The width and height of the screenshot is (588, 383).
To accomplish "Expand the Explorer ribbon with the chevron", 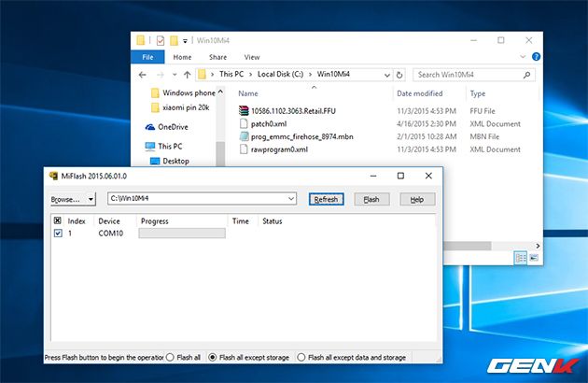I will pos(523,57).
